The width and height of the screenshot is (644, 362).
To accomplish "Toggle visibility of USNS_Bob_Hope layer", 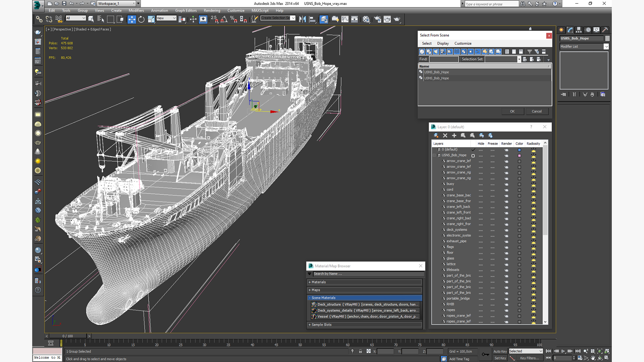I will 480,155.
